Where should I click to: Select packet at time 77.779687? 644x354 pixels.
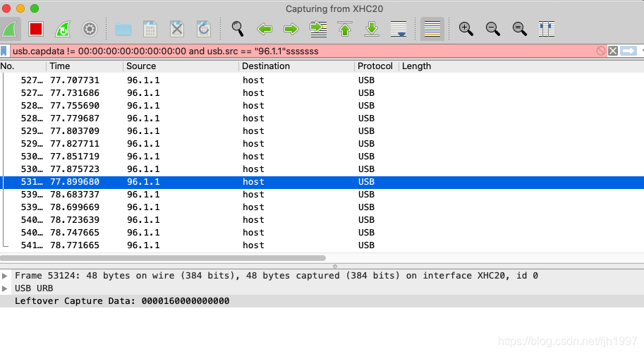point(322,118)
